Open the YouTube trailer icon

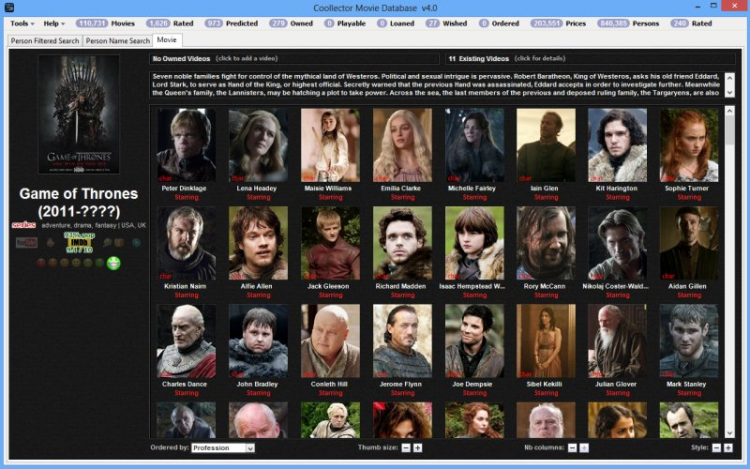point(26,243)
